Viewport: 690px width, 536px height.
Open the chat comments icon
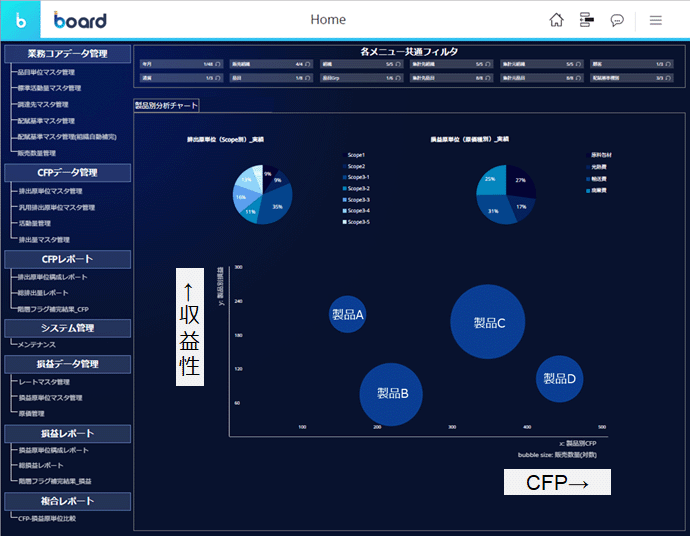618,20
